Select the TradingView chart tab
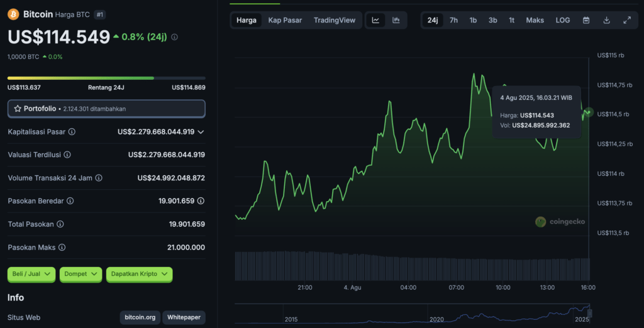644x328 pixels. click(x=335, y=20)
